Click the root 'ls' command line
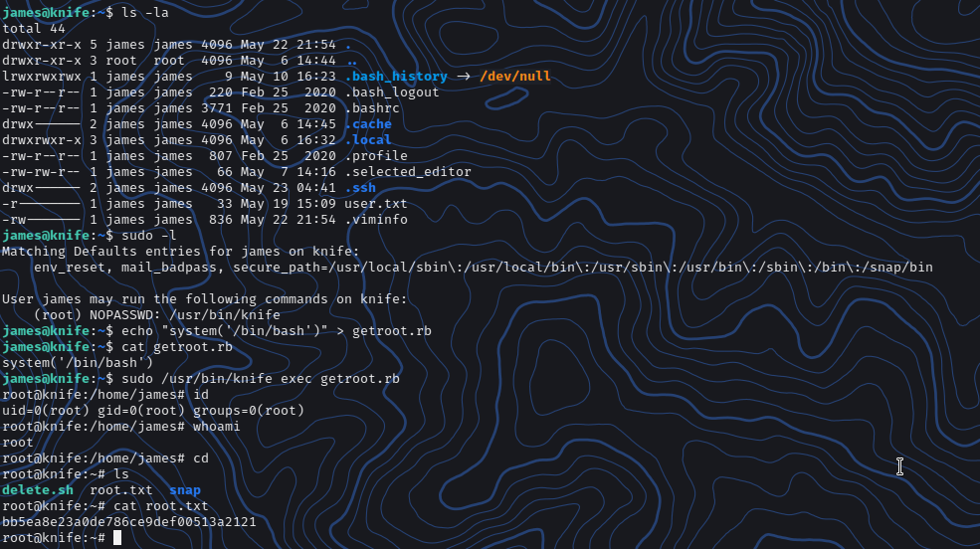The width and height of the screenshot is (980, 549). pyautogui.click(x=121, y=474)
